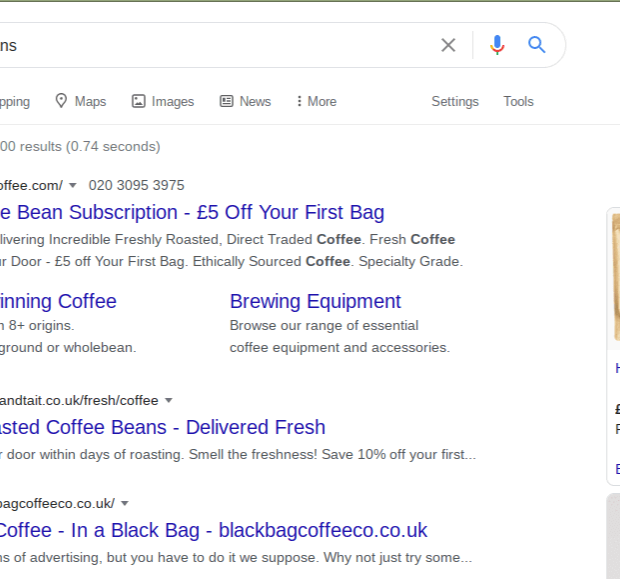Expand dropdown arrow beside offee.com URL
620x579 pixels.
(x=73, y=185)
